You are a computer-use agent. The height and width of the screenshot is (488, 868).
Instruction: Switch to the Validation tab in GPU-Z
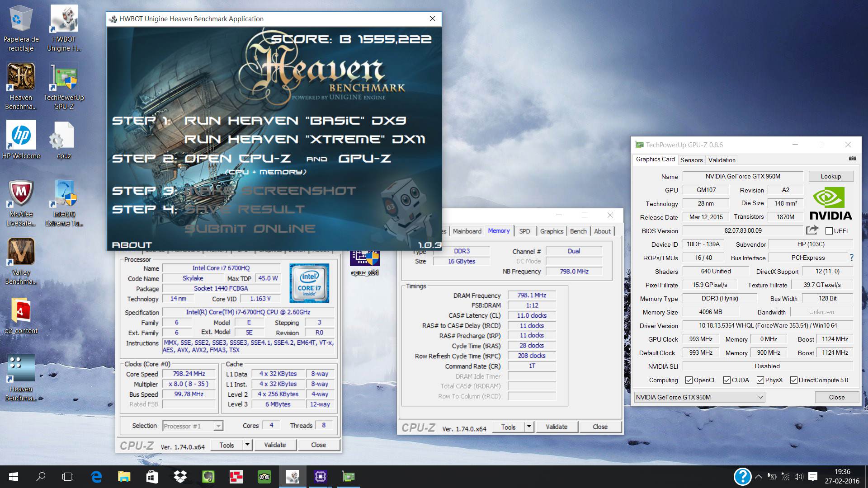[722, 160]
